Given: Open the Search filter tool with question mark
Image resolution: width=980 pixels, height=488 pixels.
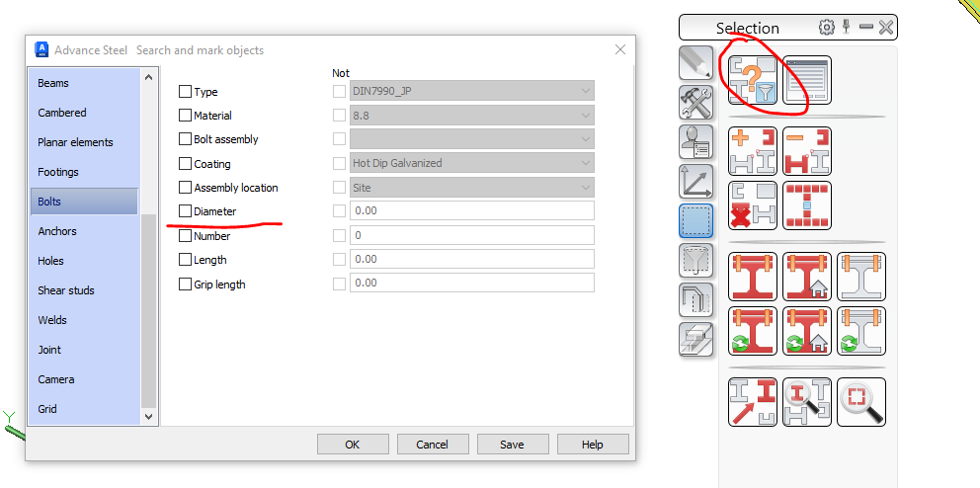Looking at the screenshot, I should click(x=753, y=80).
